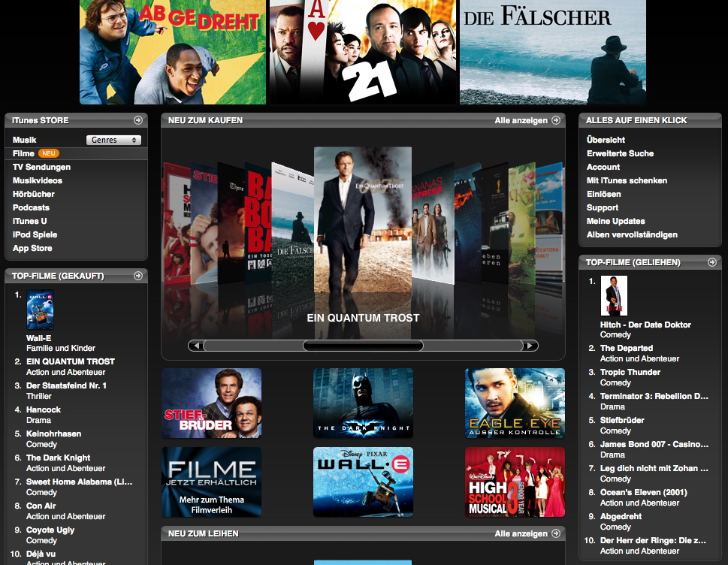Viewport: 728px width, 565px height.
Task: Open the Abgedreht banner at top
Action: point(173,52)
